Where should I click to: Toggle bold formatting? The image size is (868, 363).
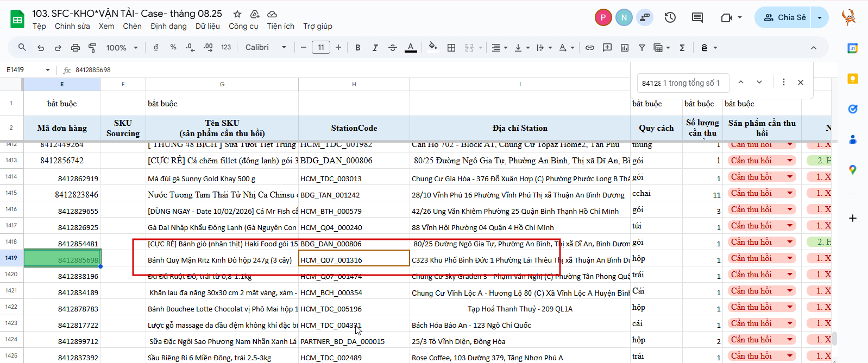click(358, 48)
